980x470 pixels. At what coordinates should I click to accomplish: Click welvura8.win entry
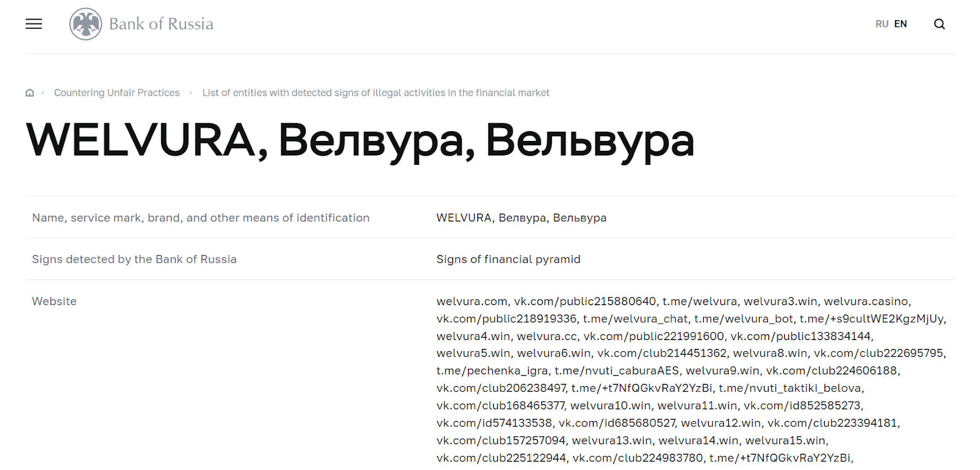[x=770, y=353]
